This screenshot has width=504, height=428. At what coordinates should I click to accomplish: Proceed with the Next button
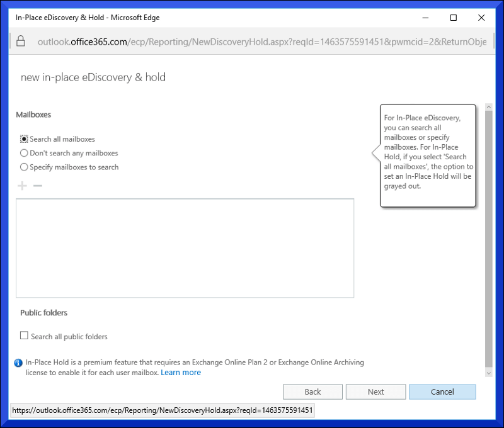[375, 391]
